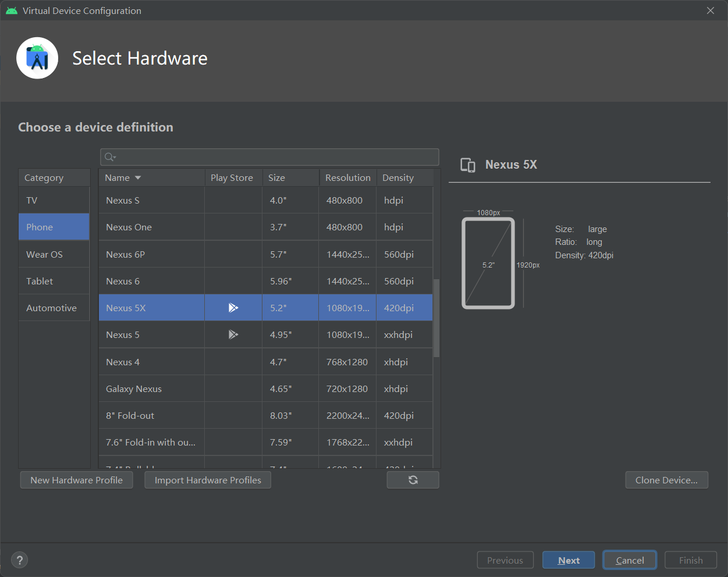Select the Galaxy Nexus device row

coord(266,389)
